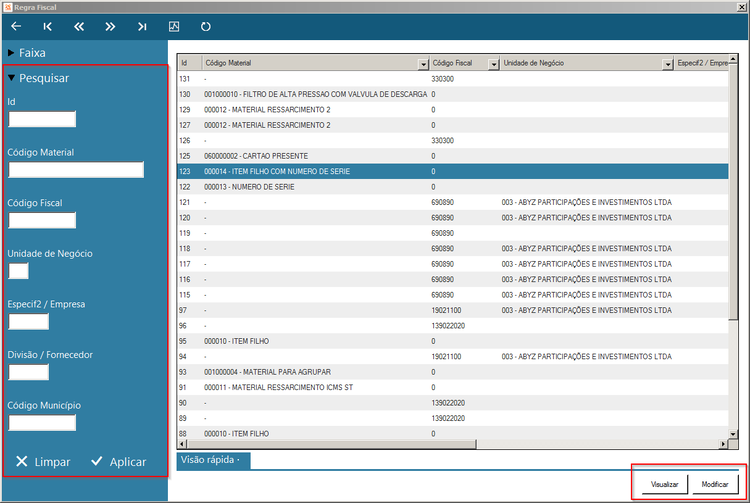This screenshot has height=503, width=750.
Task: Select row 130 FILTRO DE ALTA PRESSAO
Action: 452,94
